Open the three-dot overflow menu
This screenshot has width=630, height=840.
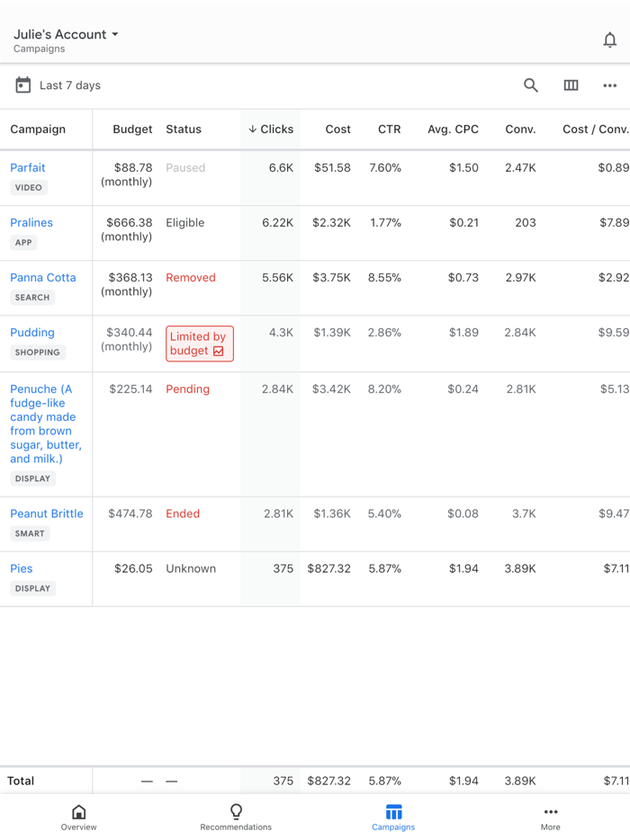coord(608,85)
